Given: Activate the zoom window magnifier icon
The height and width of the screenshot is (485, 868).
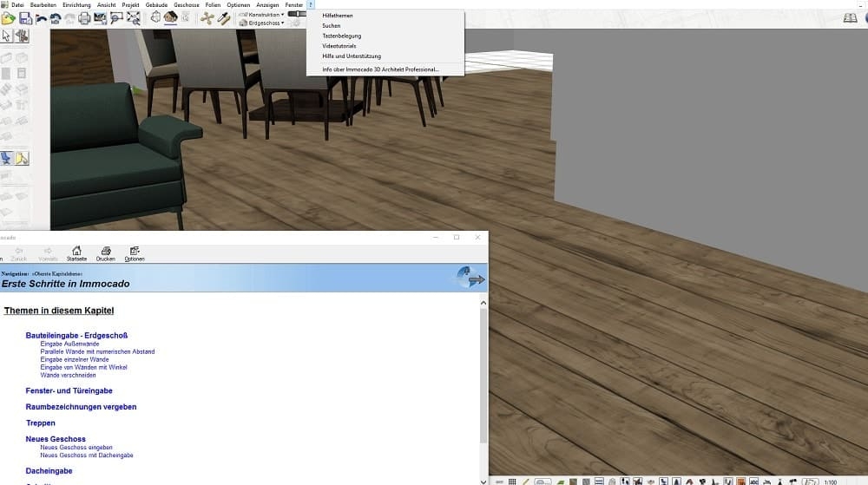Looking at the screenshot, I should [116, 18].
